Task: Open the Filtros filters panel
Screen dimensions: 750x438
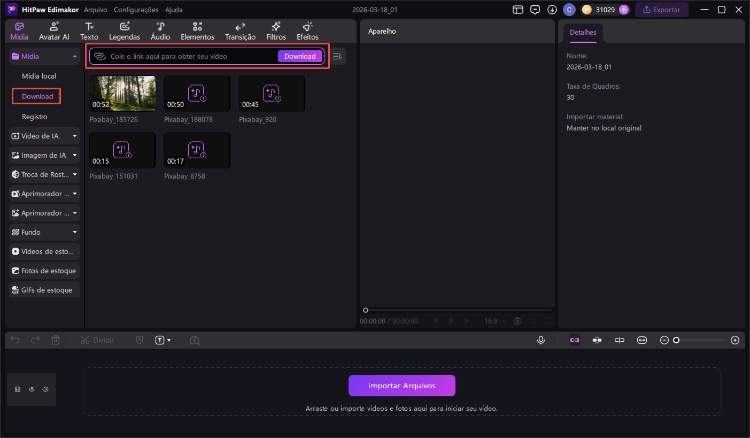Action: [276, 30]
